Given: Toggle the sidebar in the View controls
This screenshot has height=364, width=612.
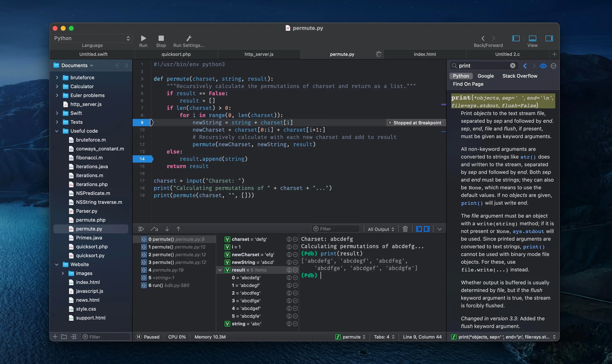Looking at the screenshot, I should click(x=516, y=38).
